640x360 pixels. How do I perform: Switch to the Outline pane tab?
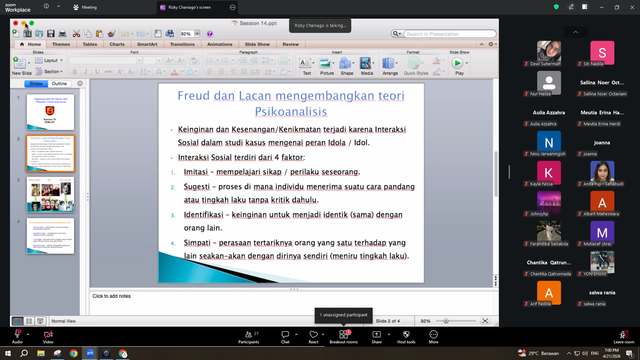(x=59, y=84)
